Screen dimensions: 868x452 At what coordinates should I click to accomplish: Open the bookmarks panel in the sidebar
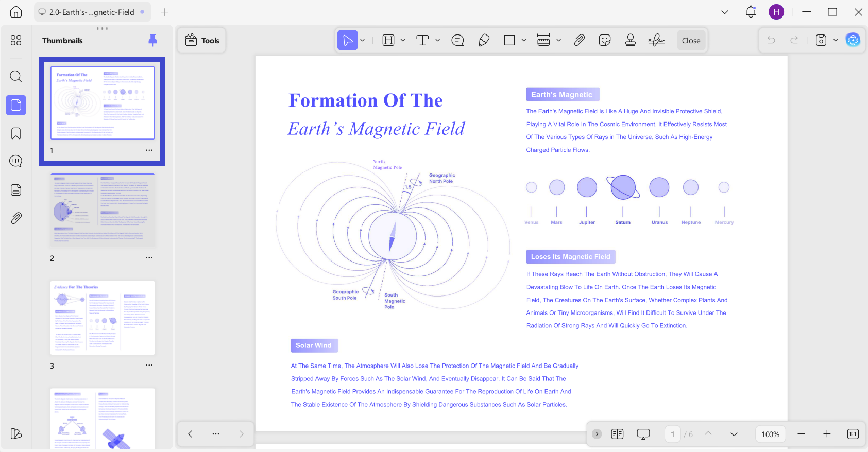pos(16,133)
